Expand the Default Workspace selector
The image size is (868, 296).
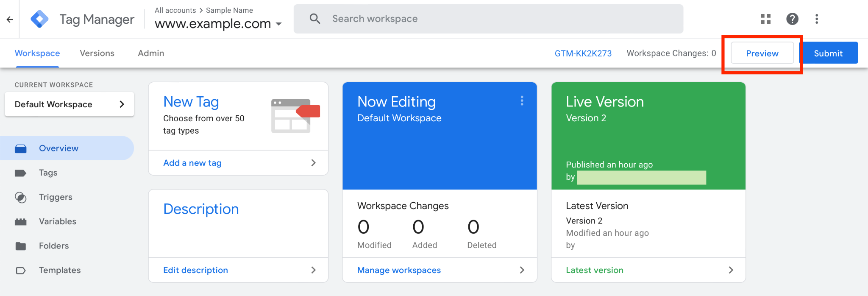click(x=70, y=104)
